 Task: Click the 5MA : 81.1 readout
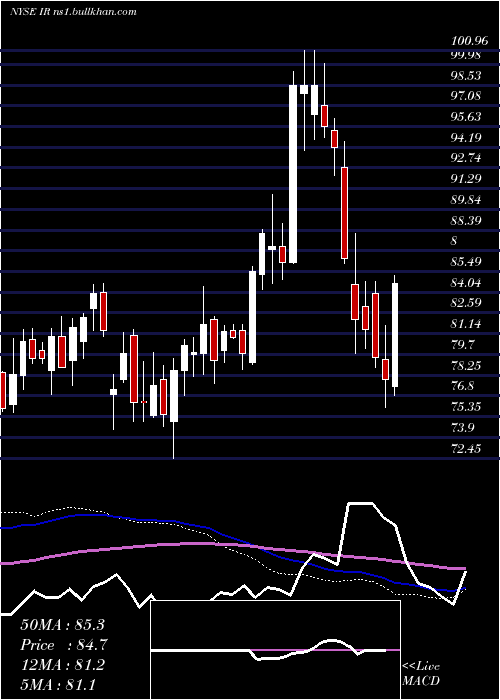tap(58, 684)
